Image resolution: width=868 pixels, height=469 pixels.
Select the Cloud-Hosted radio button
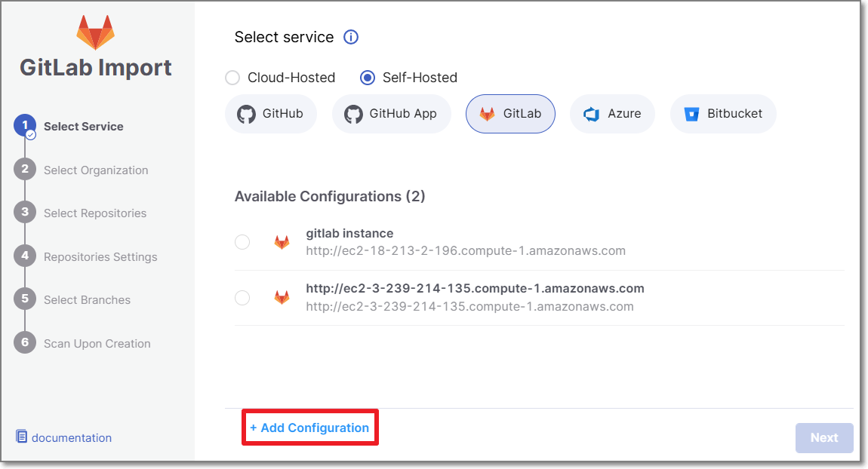pyautogui.click(x=233, y=78)
